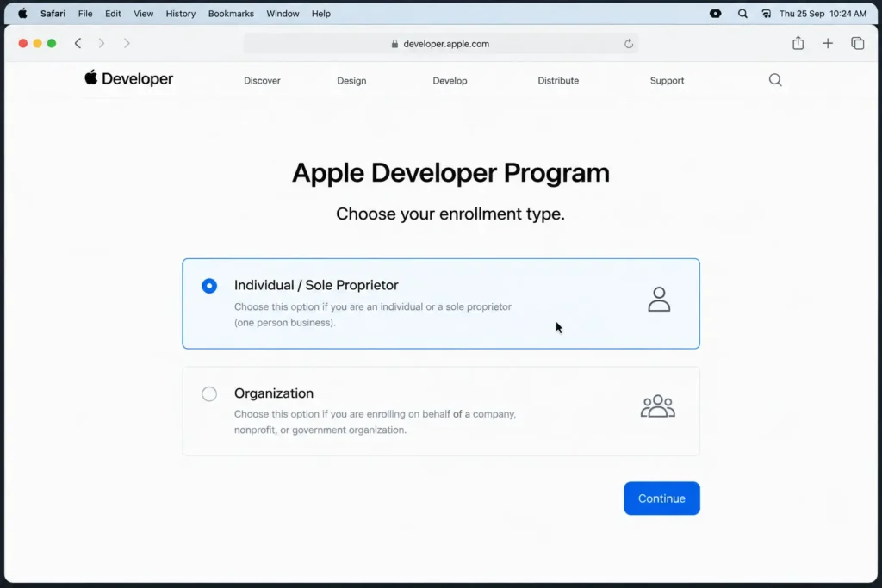Click the Apple Developer logo
This screenshot has width=882, height=588.
pyautogui.click(x=129, y=78)
